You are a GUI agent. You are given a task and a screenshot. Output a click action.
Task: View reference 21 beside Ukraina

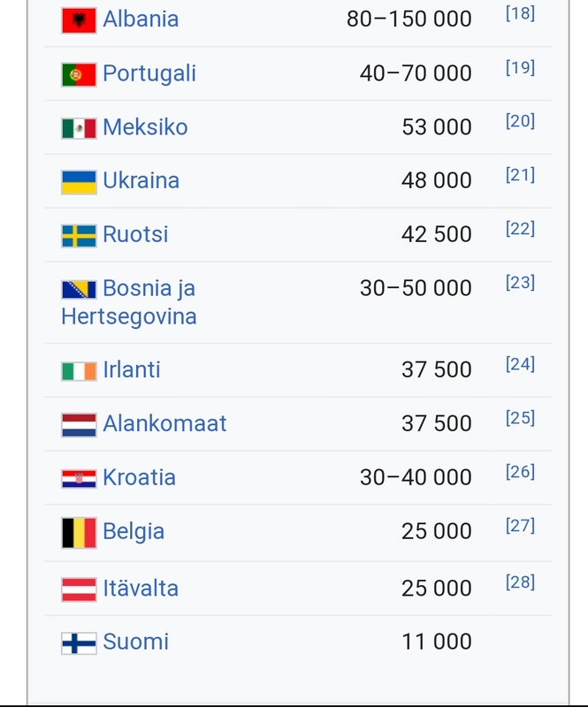[520, 175]
